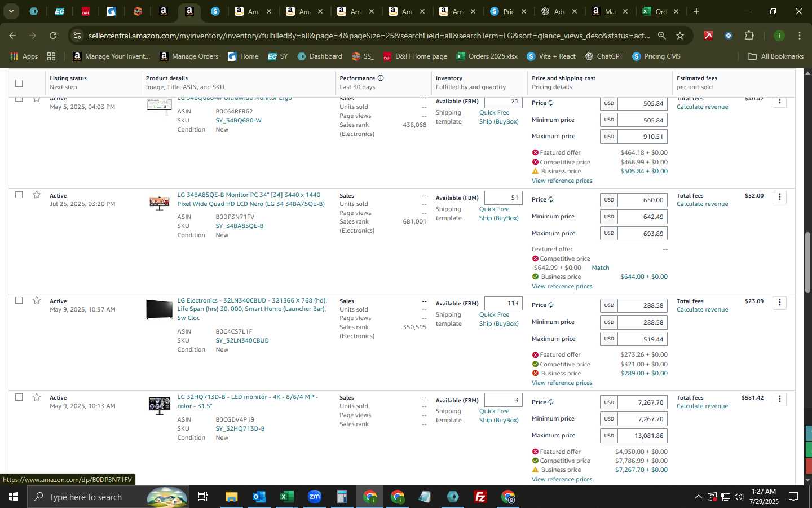Refresh price icon for the 505.84 listing
The image size is (812, 508).
tap(551, 103)
